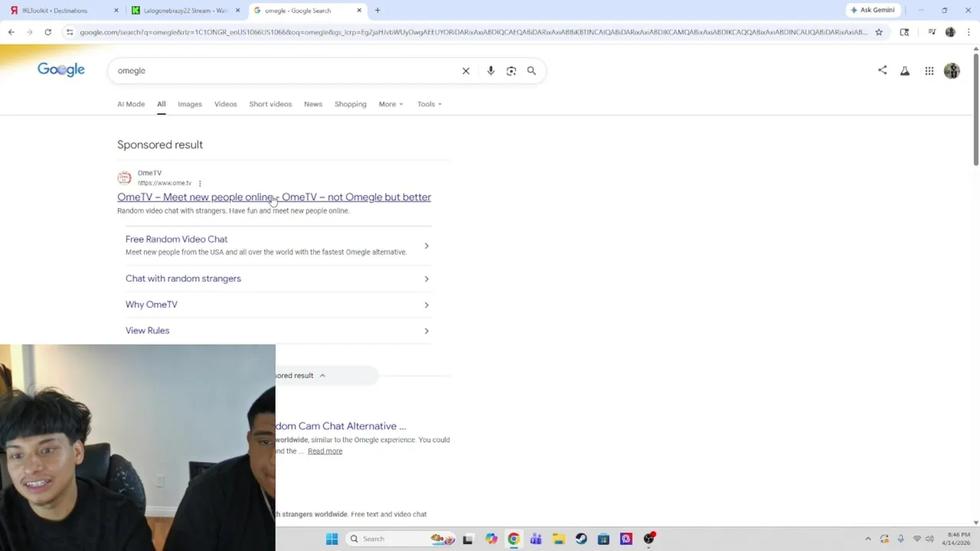Open a new browser tab
Viewport: 980px width, 551px height.
pyautogui.click(x=377, y=10)
